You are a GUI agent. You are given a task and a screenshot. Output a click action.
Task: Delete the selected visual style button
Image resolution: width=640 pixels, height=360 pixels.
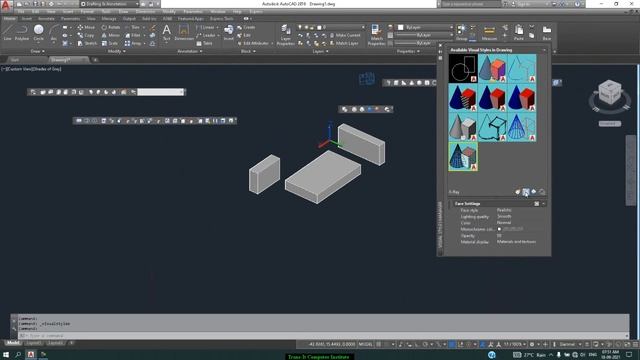542,191
